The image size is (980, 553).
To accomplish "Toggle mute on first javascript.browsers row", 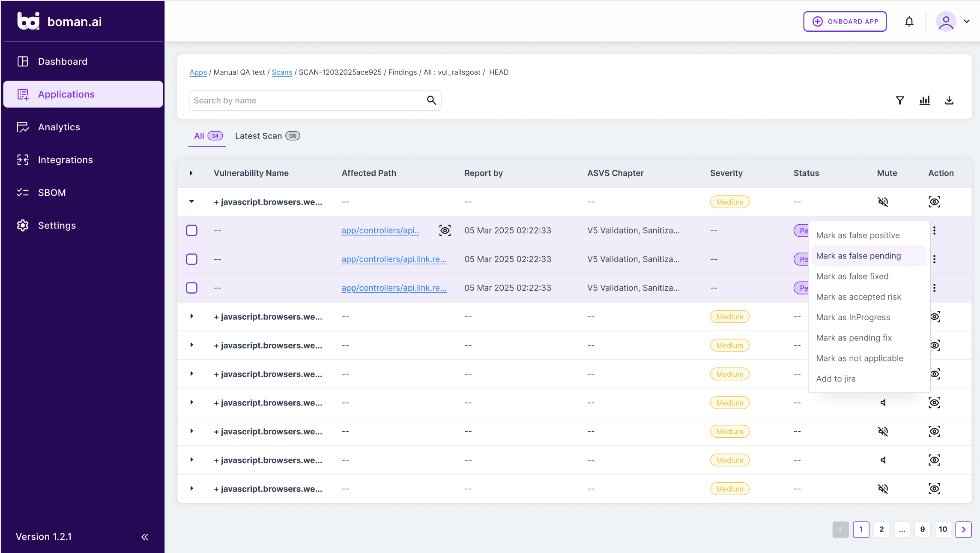I will (x=883, y=202).
